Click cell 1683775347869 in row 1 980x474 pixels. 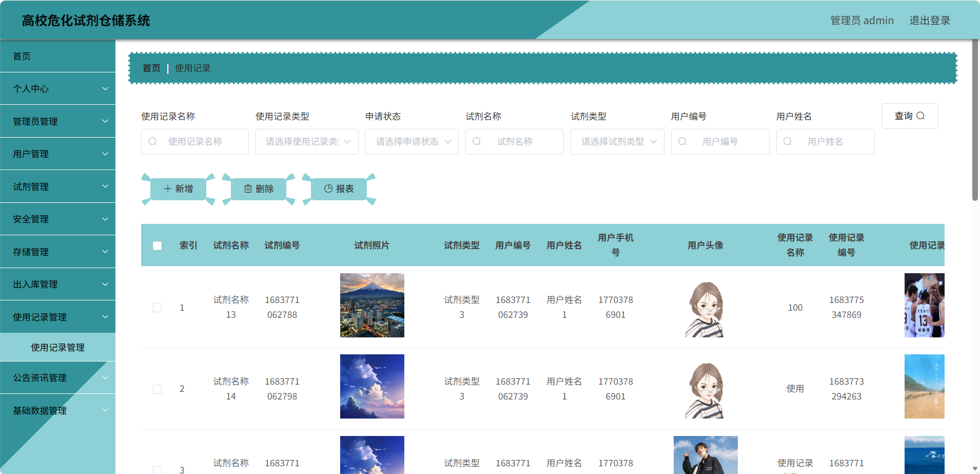[x=847, y=307]
